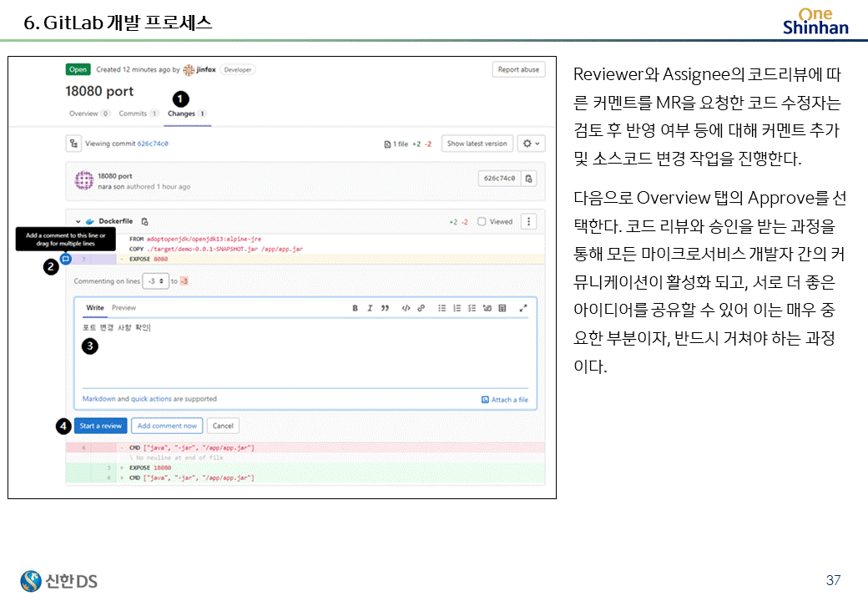The width and height of the screenshot is (868, 601).
Task: Expand comment editor to full screen
Action: click(x=523, y=308)
